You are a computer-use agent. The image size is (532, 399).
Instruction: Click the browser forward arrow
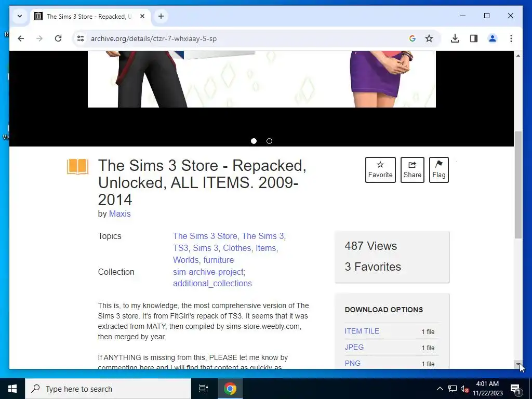point(39,38)
